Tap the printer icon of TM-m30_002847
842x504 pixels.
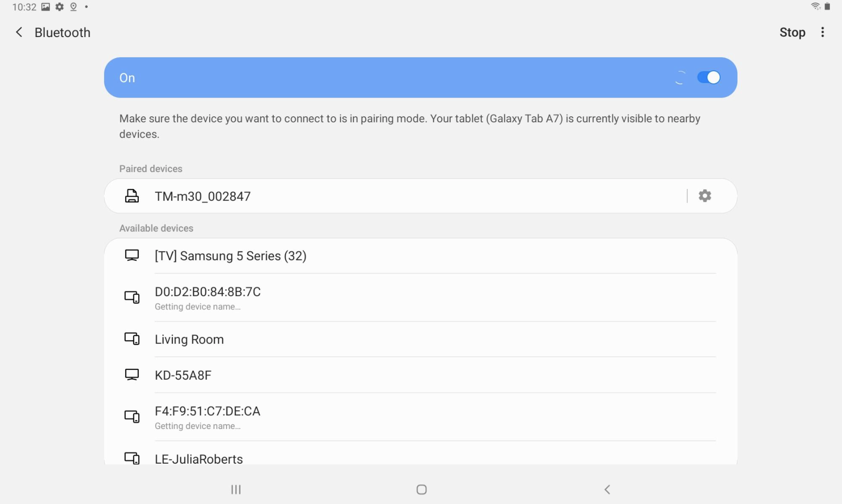pyautogui.click(x=132, y=196)
